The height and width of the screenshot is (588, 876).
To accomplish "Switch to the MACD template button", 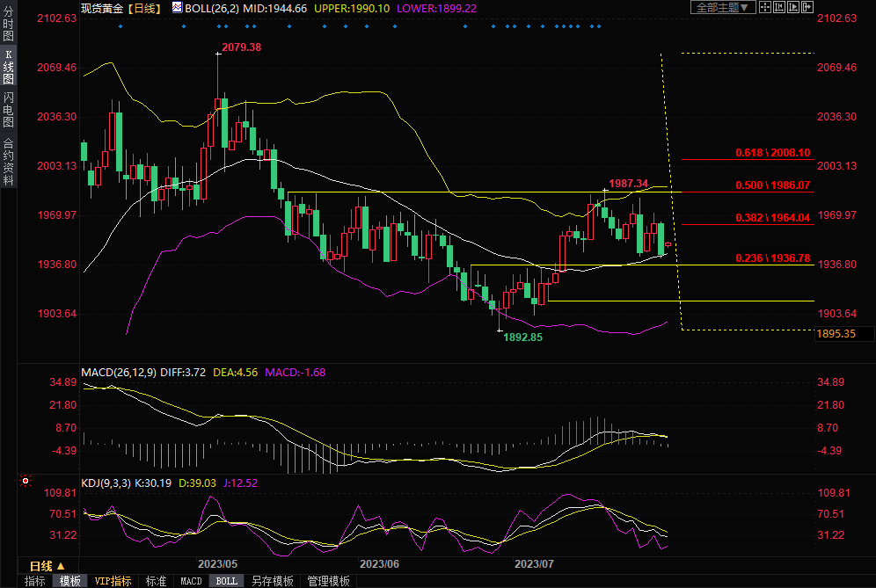I will click(191, 581).
